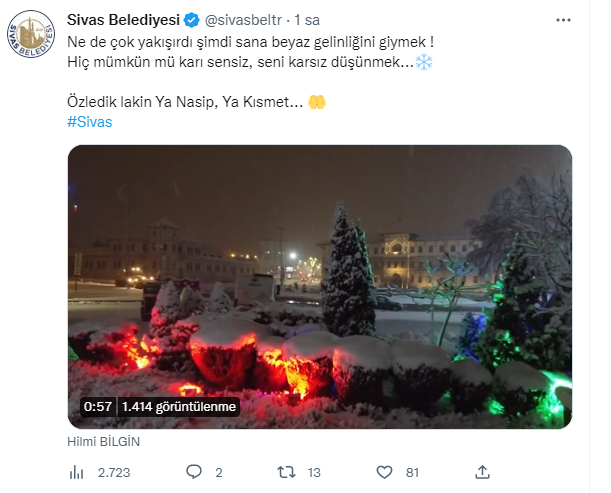
Task: Click the 2.723 views count
Action: (x=114, y=472)
